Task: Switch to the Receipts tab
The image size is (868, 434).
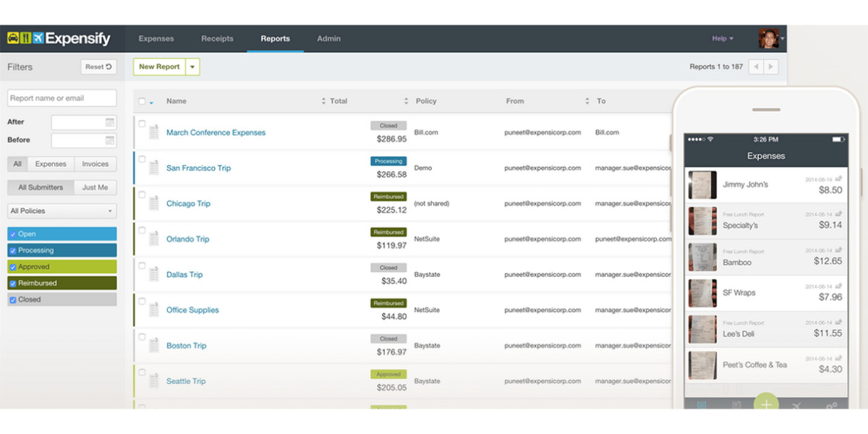Action: [217, 38]
